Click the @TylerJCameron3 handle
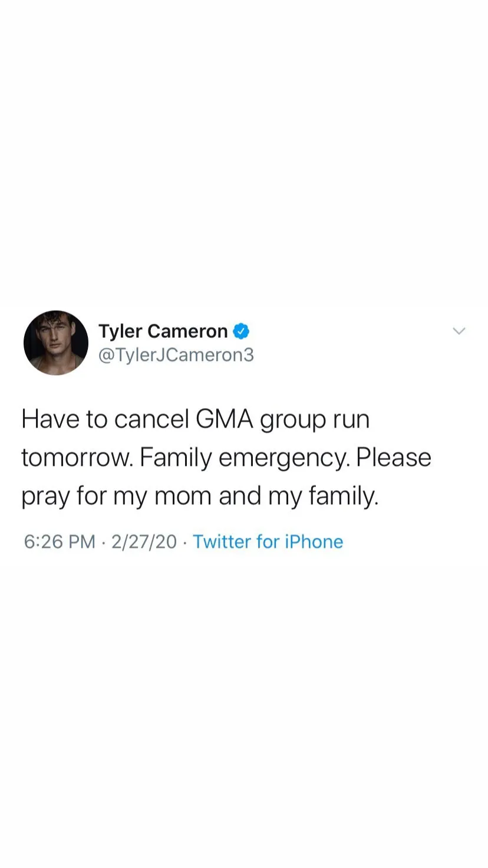Screen dimensions: 488x868 pos(178,354)
